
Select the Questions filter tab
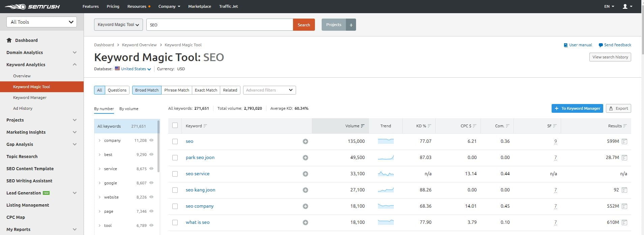pyautogui.click(x=117, y=90)
